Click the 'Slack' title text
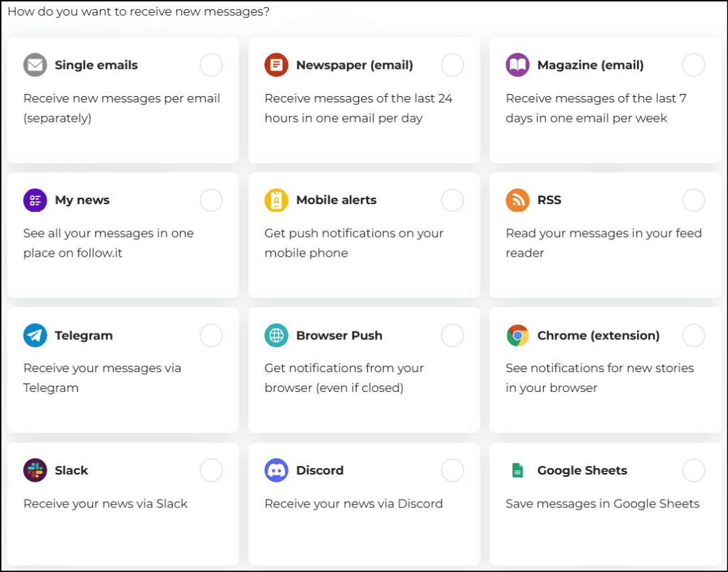Image resolution: width=728 pixels, height=572 pixels. (x=72, y=470)
